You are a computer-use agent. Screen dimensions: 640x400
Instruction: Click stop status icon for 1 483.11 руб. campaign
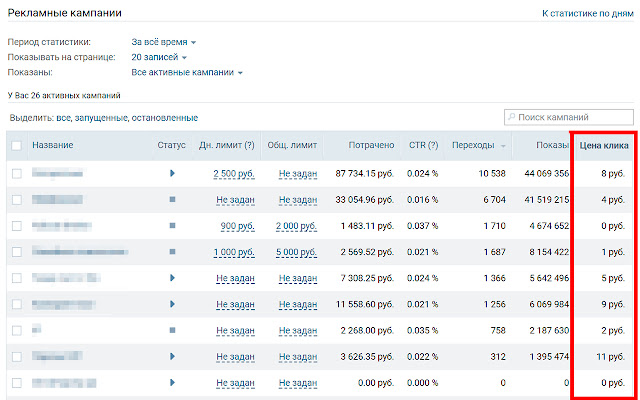pos(172,226)
